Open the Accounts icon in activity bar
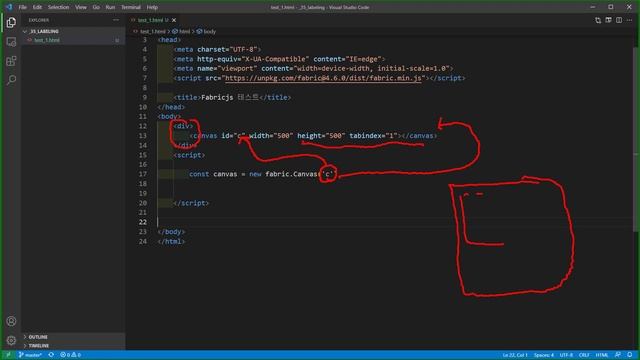Viewport: 640px width, 360px height. point(11,321)
